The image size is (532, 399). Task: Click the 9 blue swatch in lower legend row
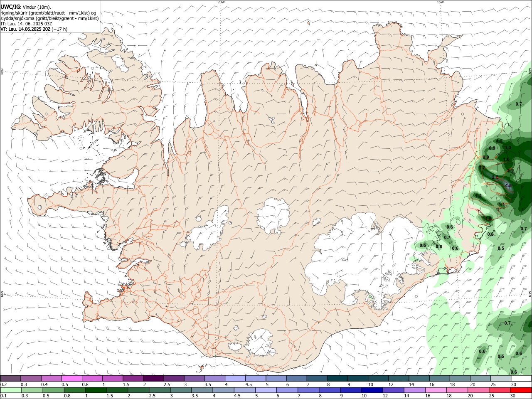[x=351, y=390]
